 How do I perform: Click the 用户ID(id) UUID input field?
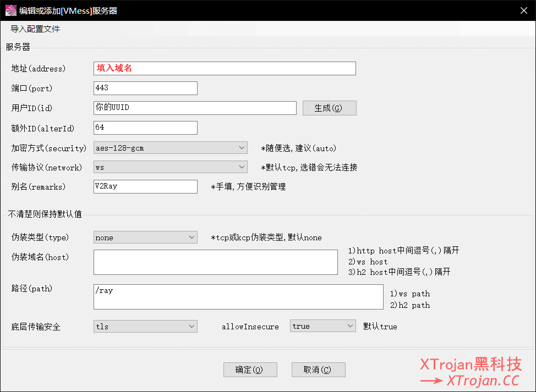coord(195,108)
